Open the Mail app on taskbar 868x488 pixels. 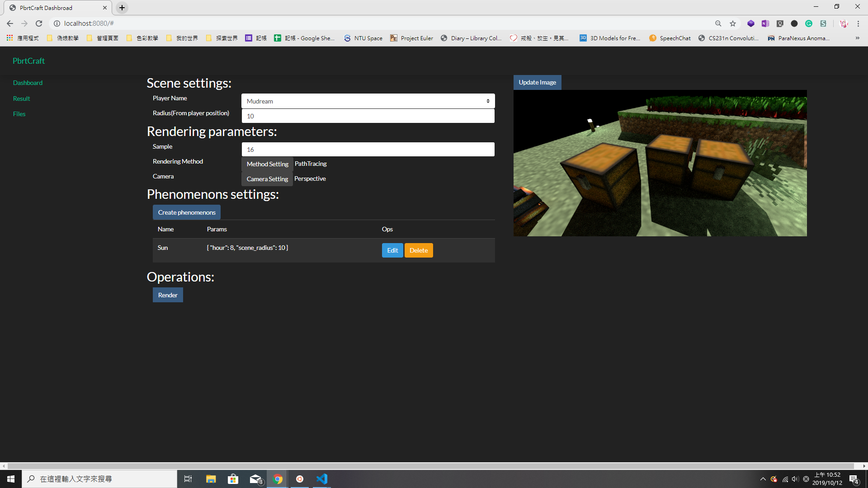coord(255,479)
